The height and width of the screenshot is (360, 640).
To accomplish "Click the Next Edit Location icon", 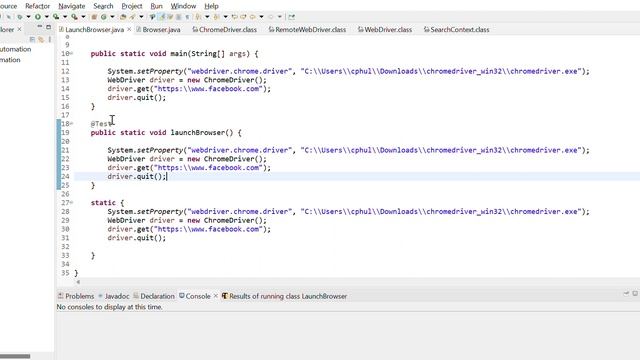I will click(x=243, y=17).
